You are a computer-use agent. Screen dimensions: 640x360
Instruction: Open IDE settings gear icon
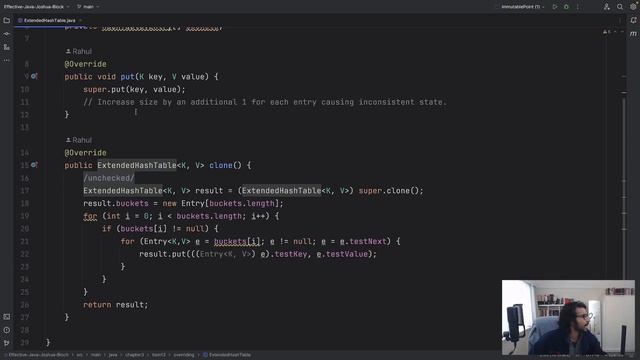pyautogui.click(x=633, y=7)
